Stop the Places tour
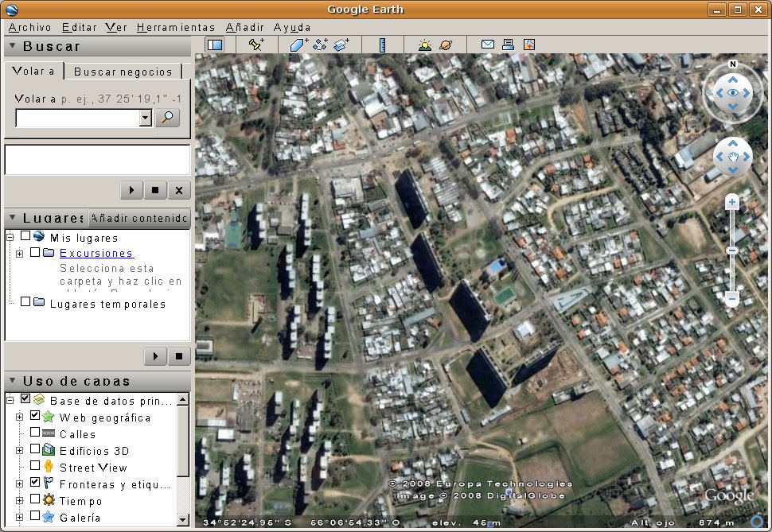The image size is (772, 532). 179,355
